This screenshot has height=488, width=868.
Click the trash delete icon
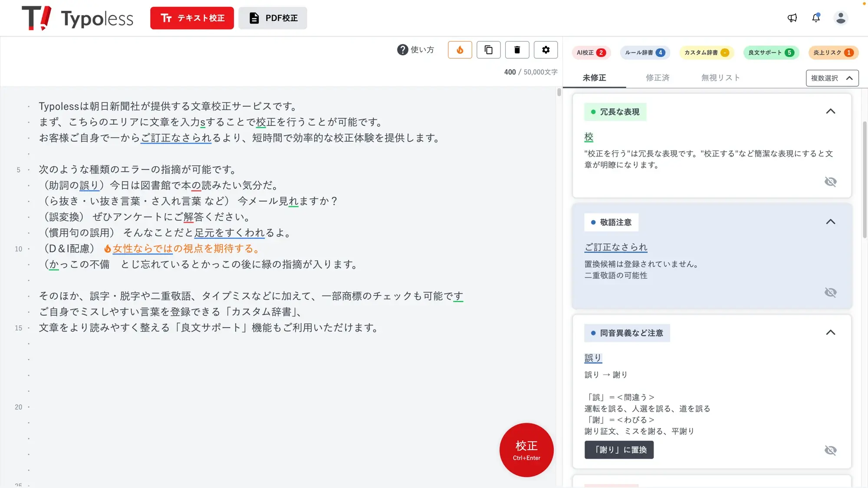pos(517,50)
